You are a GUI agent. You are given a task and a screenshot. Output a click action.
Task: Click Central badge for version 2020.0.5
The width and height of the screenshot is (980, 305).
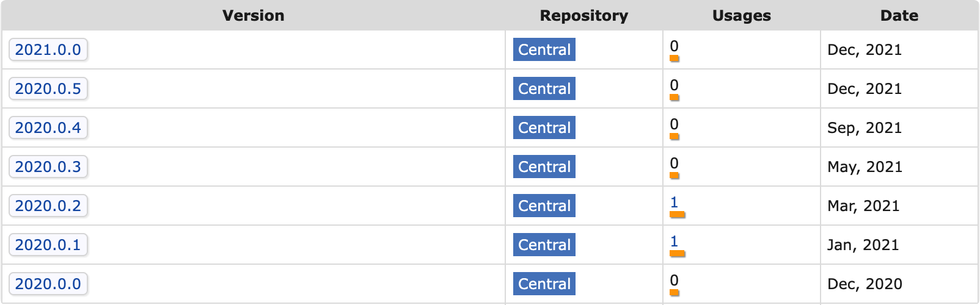(544, 89)
